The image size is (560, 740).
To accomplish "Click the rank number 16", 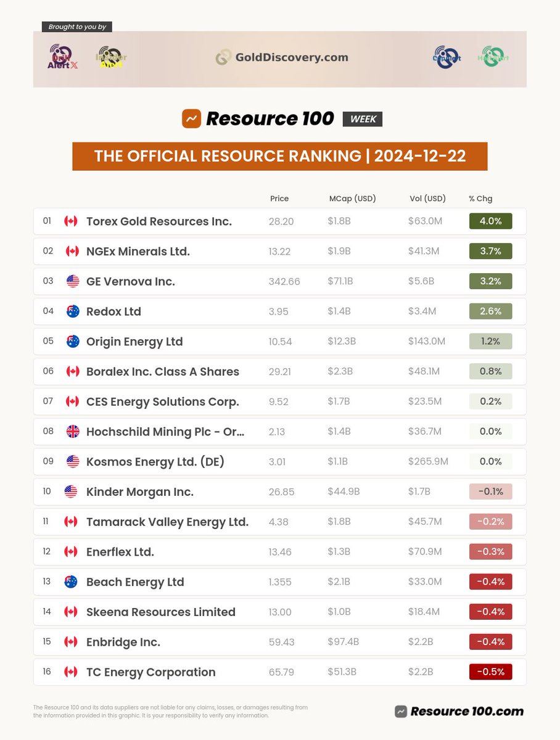I will pos(47,672).
